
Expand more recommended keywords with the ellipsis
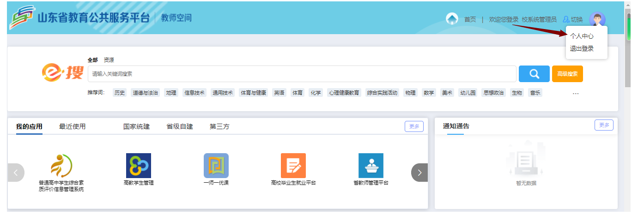(x=576, y=93)
